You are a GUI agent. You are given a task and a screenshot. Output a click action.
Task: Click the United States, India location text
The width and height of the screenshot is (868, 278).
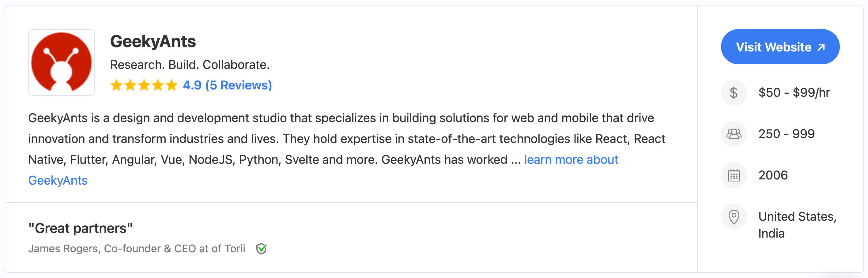797,225
